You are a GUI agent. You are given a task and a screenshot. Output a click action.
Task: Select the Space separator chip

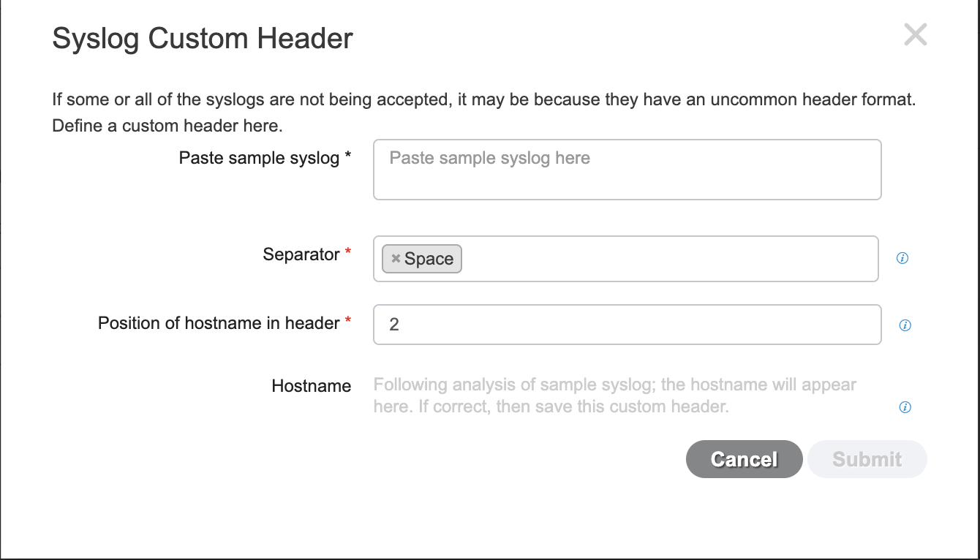428,258
